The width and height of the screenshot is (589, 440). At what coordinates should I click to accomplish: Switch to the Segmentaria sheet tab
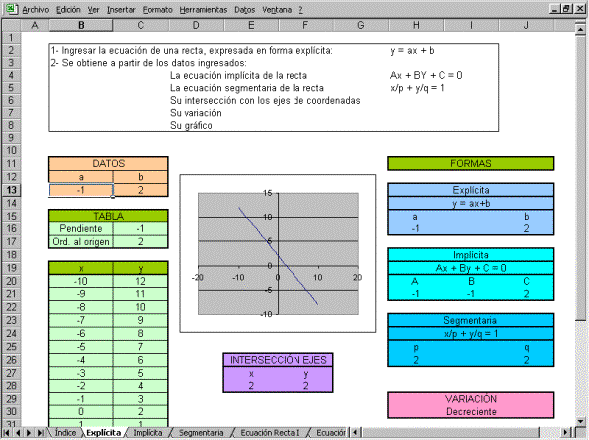pyautogui.click(x=201, y=432)
